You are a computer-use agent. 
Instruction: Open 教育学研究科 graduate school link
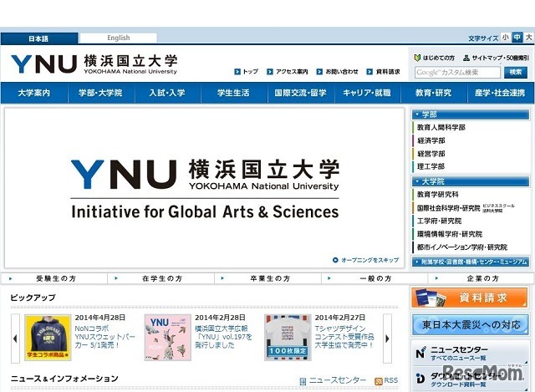coord(438,195)
